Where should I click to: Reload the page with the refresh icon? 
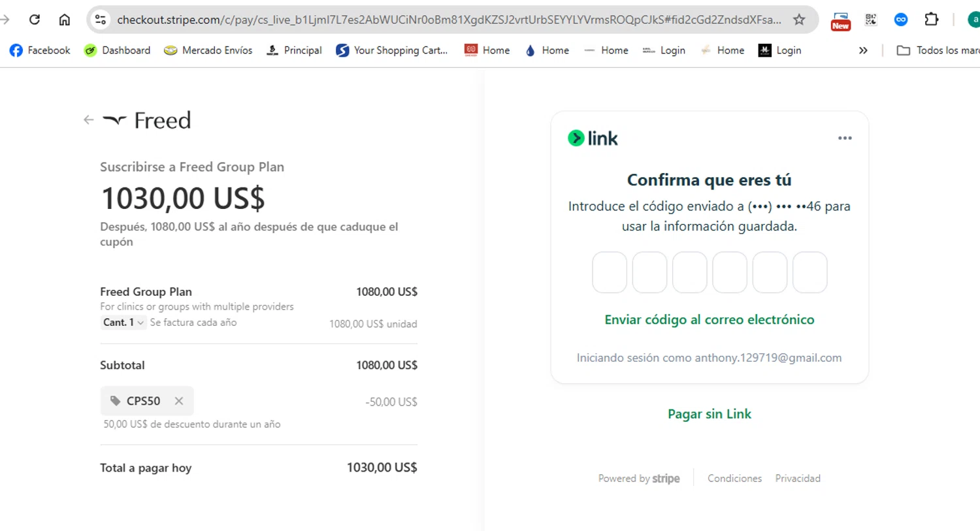point(35,20)
